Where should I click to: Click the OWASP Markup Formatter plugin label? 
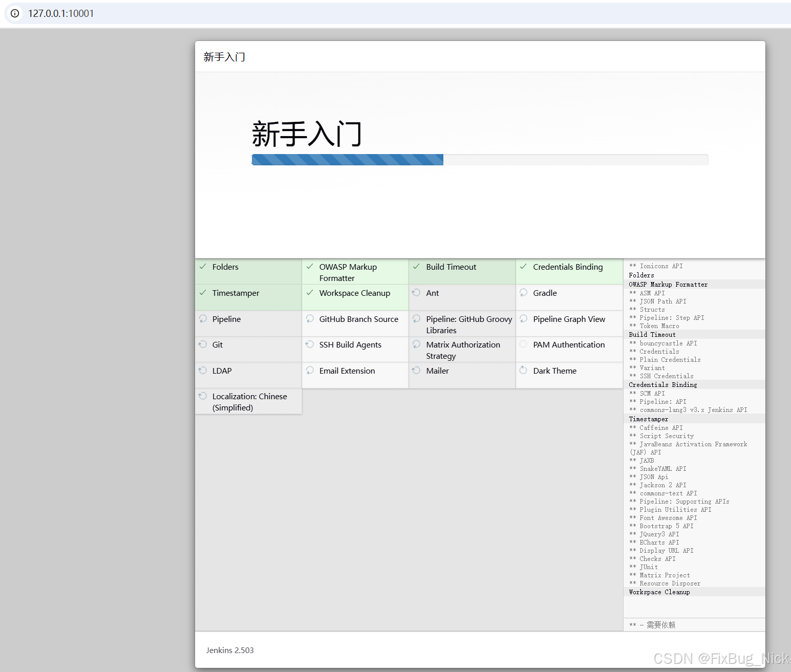348,272
